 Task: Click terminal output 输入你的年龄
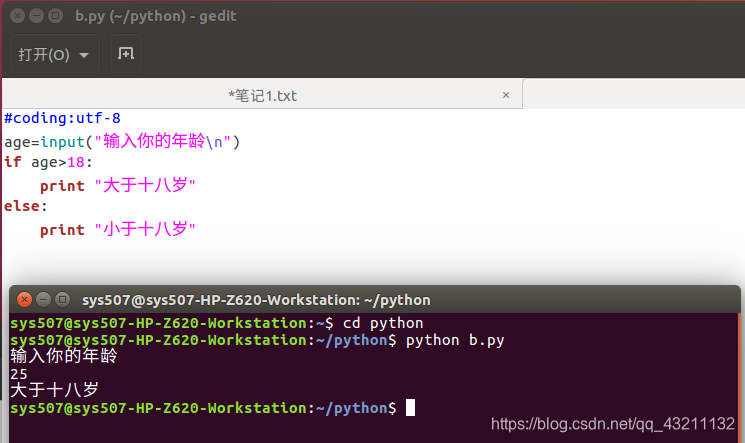coord(64,356)
